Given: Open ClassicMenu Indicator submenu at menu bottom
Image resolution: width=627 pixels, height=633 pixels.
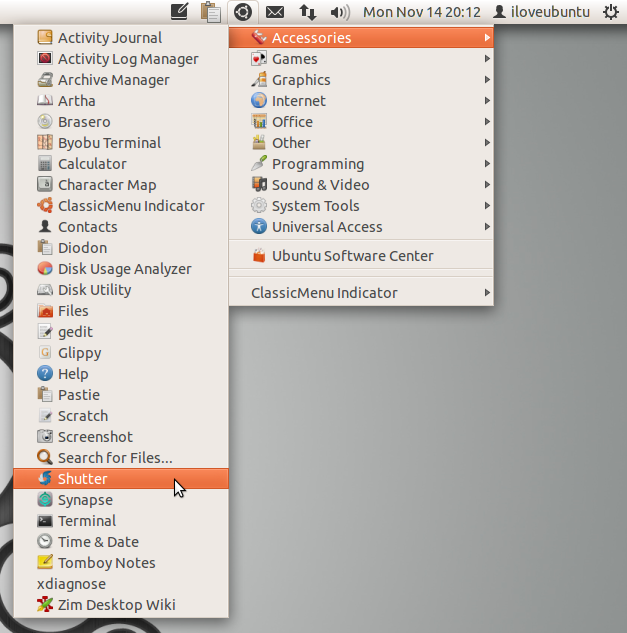Looking at the screenshot, I should 361,293.
